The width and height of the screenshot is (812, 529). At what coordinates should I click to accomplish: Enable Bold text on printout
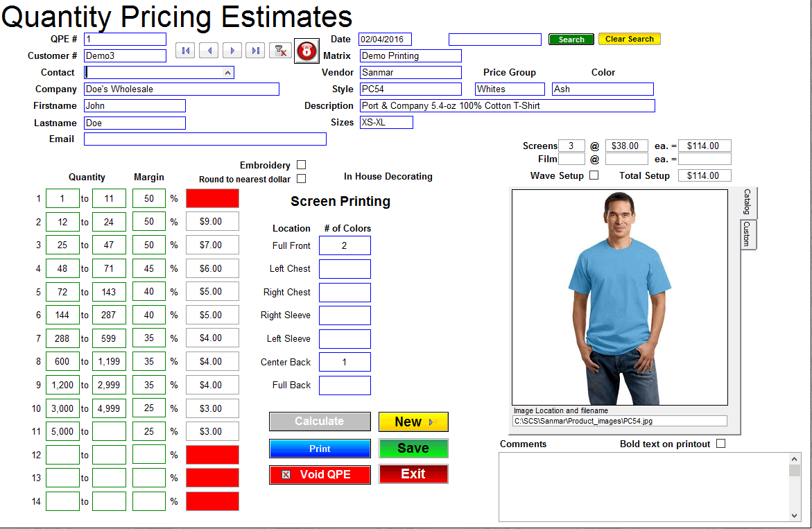tap(720, 444)
